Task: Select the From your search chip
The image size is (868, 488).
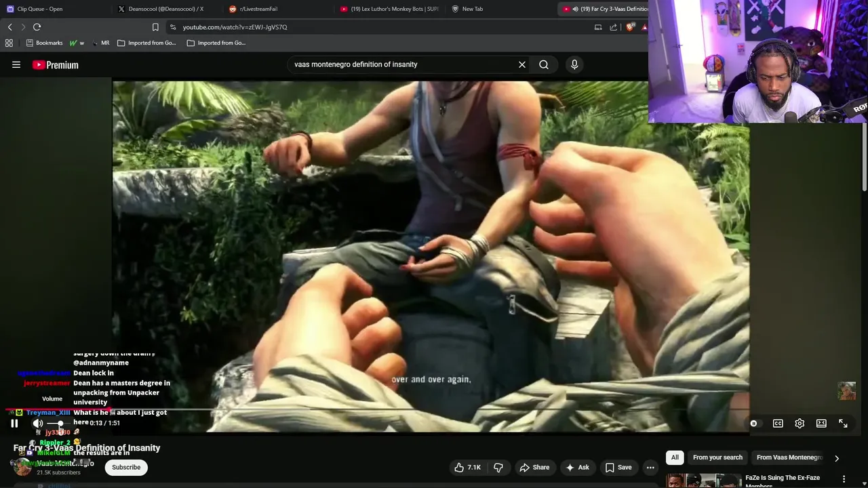Action: click(x=717, y=457)
